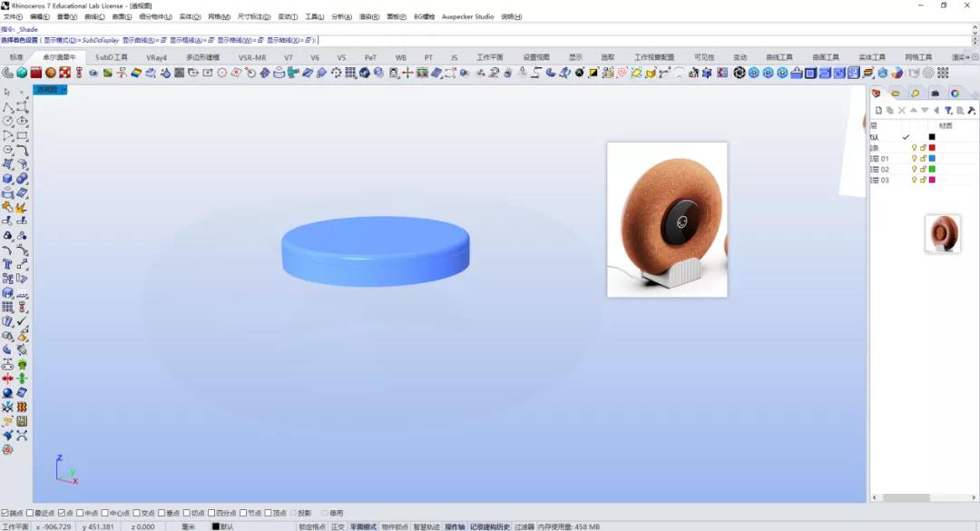
Task: Click the material preview thumbnail in right panel
Action: [x=943, y=233]
